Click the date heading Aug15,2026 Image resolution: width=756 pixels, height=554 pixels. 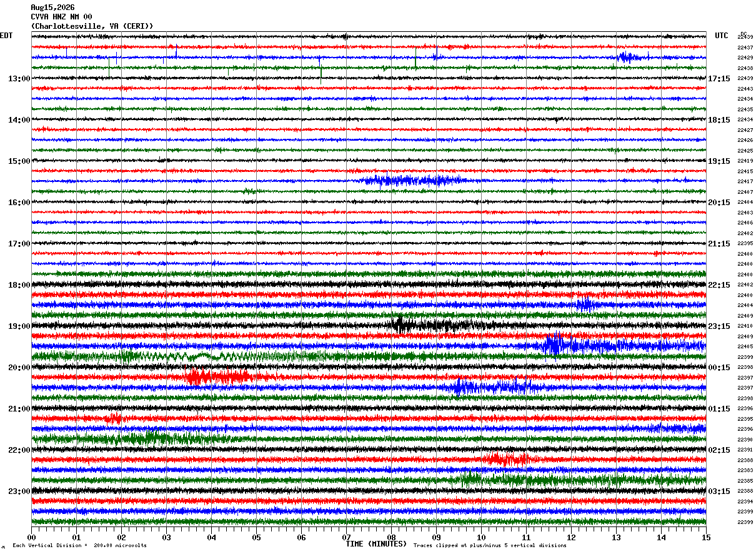tap(52, 8)
